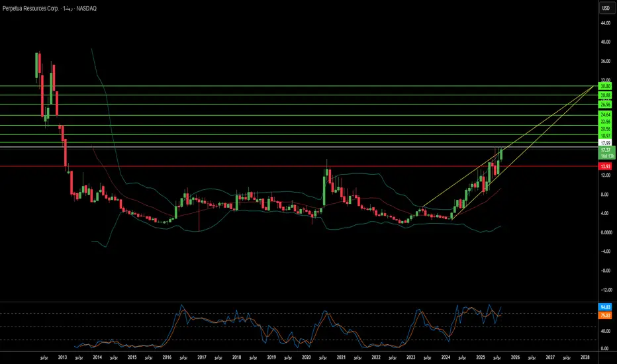Click 2028 on the time axis
The image size is (617, 364).
[585, 357]
